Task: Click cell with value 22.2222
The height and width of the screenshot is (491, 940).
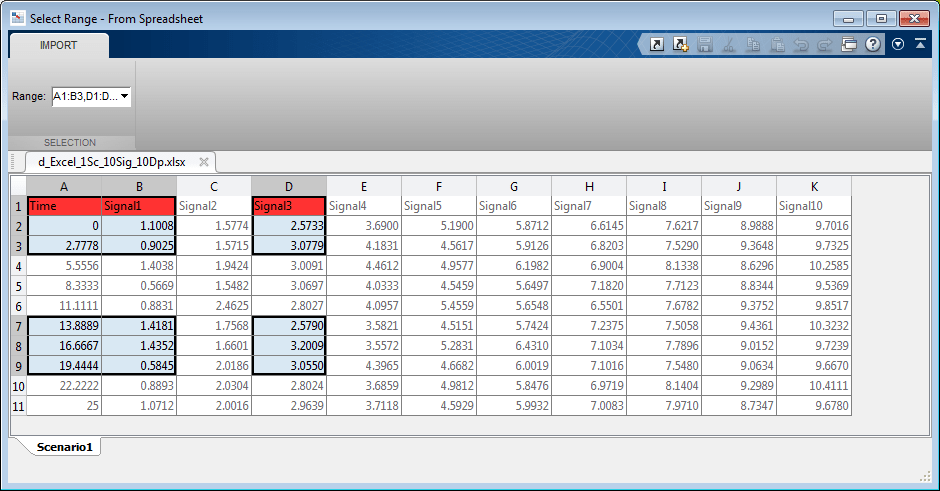Action: tap(64, 386)
